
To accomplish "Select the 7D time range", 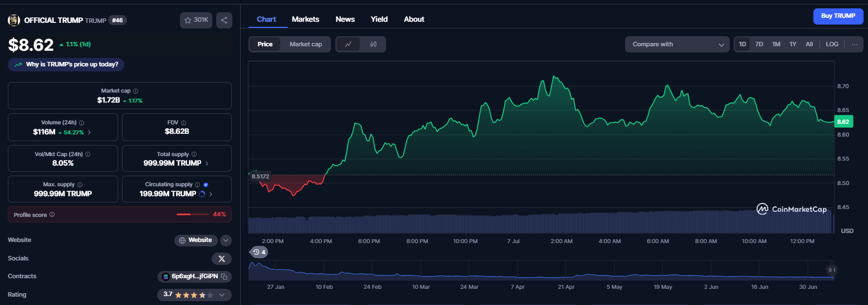I will tap(759, 44).
